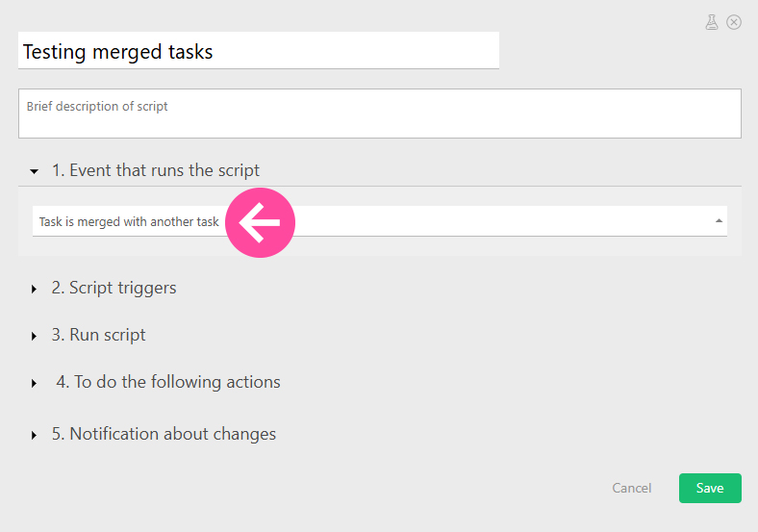Open the '2. Script triggers' section heading

(x=114, y=288)
